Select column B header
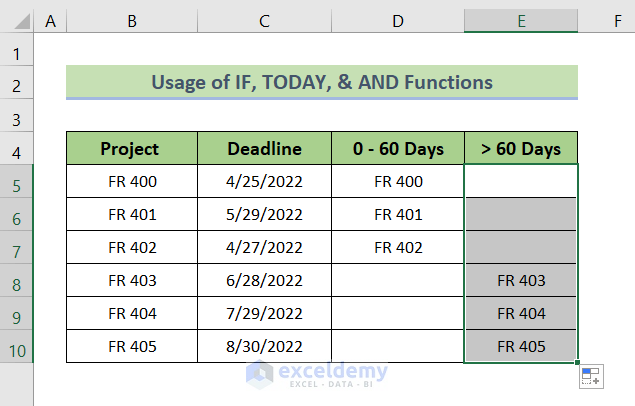Viewport: 635px width, 406px height. pyautogui.click(x=130, y=19)
